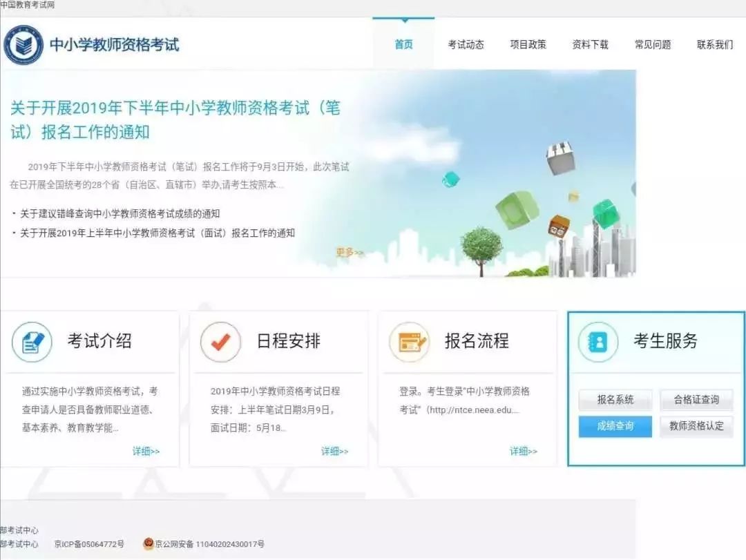
Task: Click the 日程安排 schedule description text
Action: [276, 409]
